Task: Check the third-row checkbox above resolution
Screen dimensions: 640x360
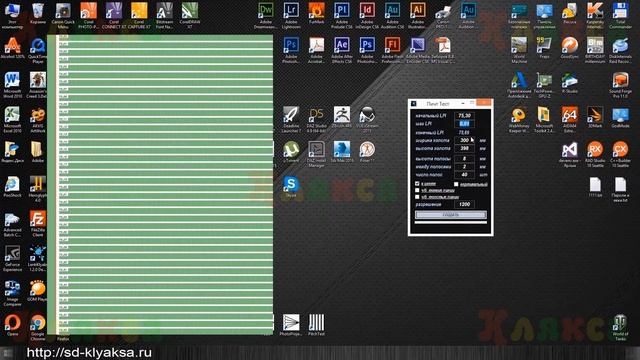Action: point(417,197)
